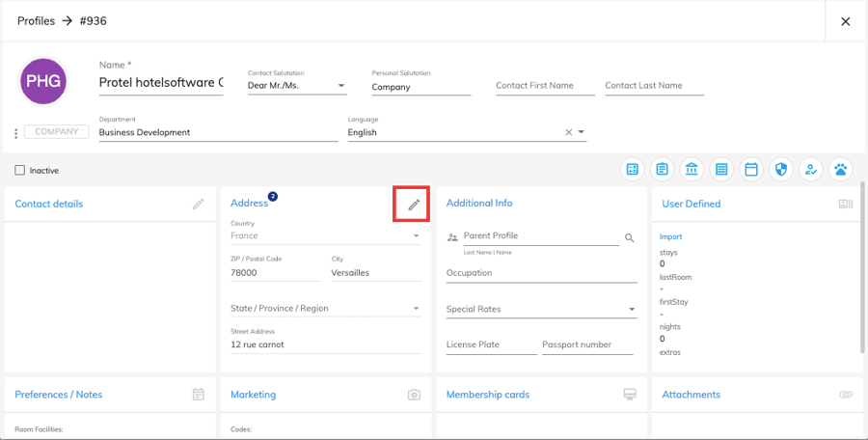Click the Import link under User Defined
The height and width of the screenshot is (440, 868).
tap(670, 236)
